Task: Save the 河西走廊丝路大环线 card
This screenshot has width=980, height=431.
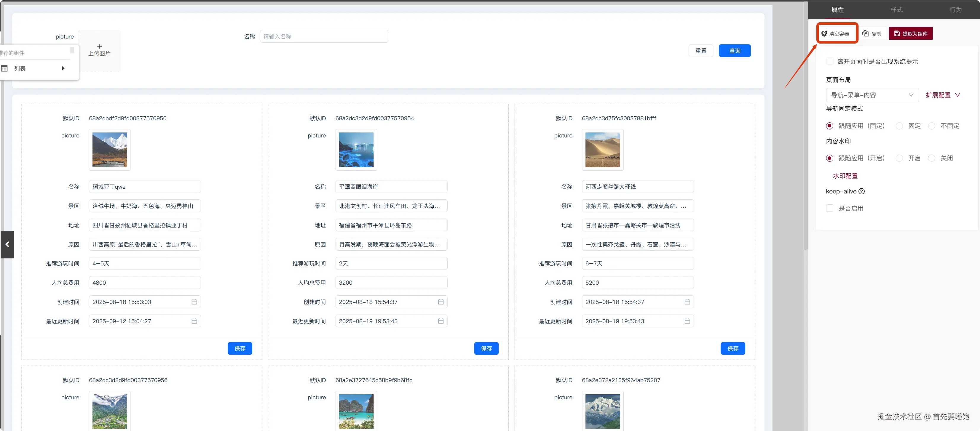Action: coord(733,349)
